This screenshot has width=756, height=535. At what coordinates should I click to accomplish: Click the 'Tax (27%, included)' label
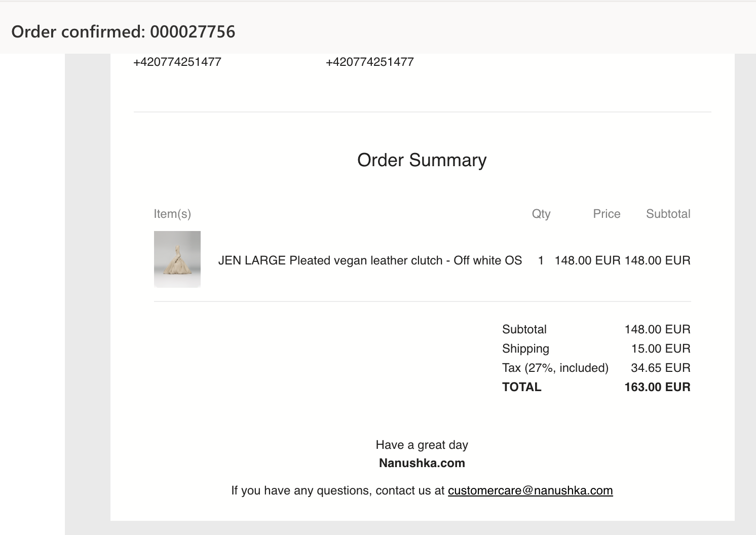[x=555, y=368]
